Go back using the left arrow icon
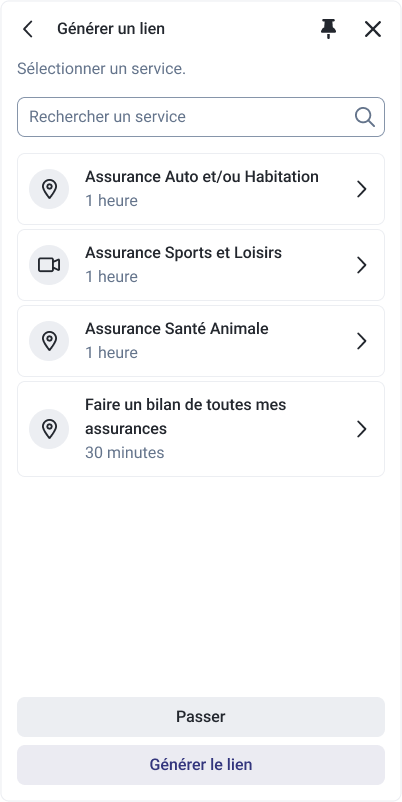402x802 pixels. (x=28, y=29)
